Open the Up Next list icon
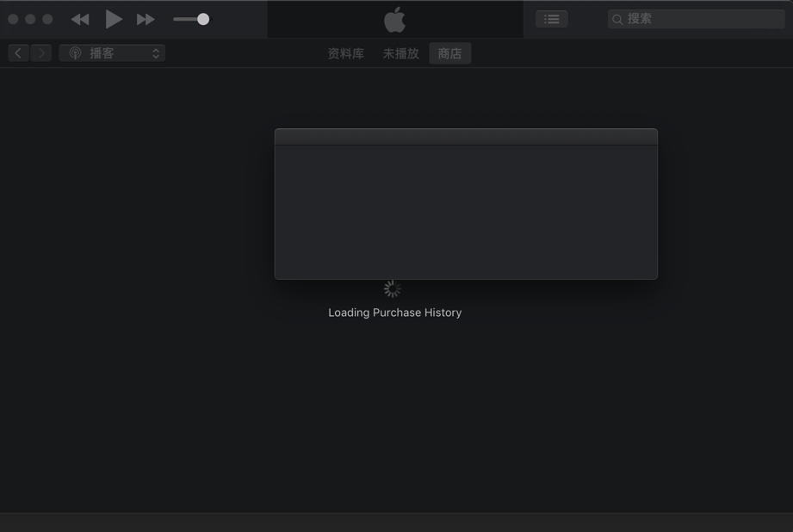Viewport: 793px width, 532px height. (x=552, y=19)
